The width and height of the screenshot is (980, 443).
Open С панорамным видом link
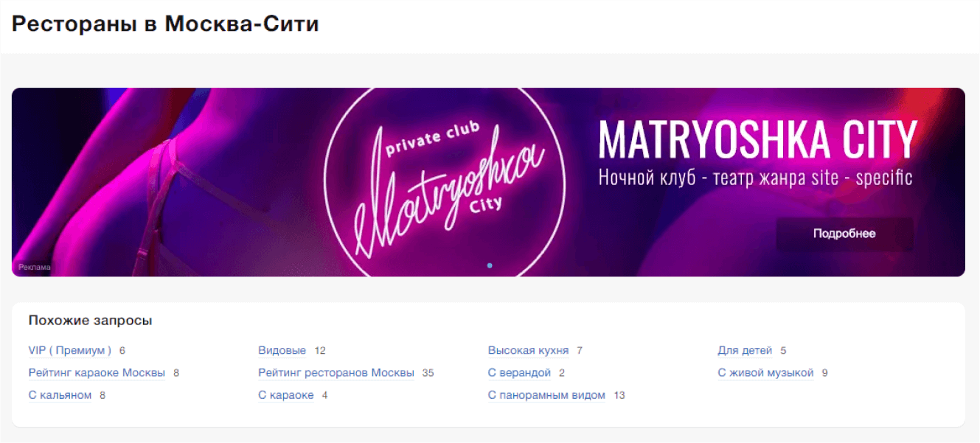click(x=546, y=395)
